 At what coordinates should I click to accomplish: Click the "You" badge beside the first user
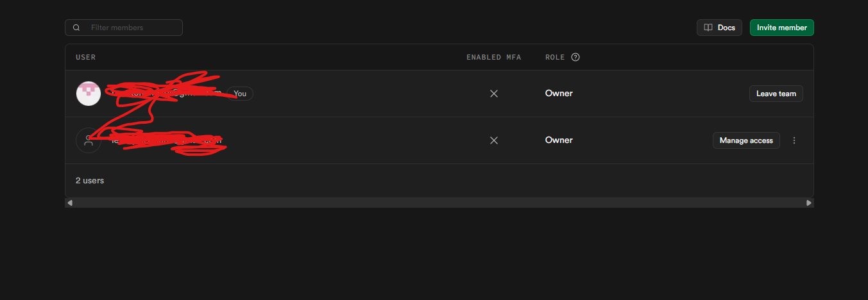point(240,94)
